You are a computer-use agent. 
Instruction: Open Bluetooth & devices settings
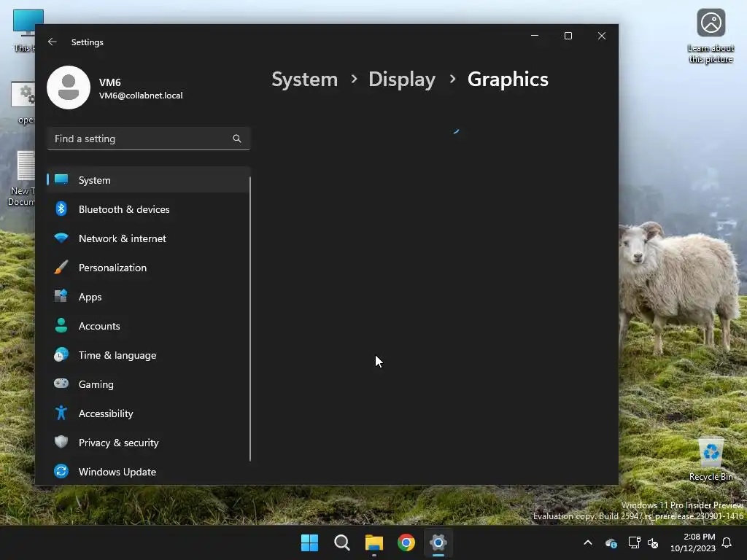(149, 209)
